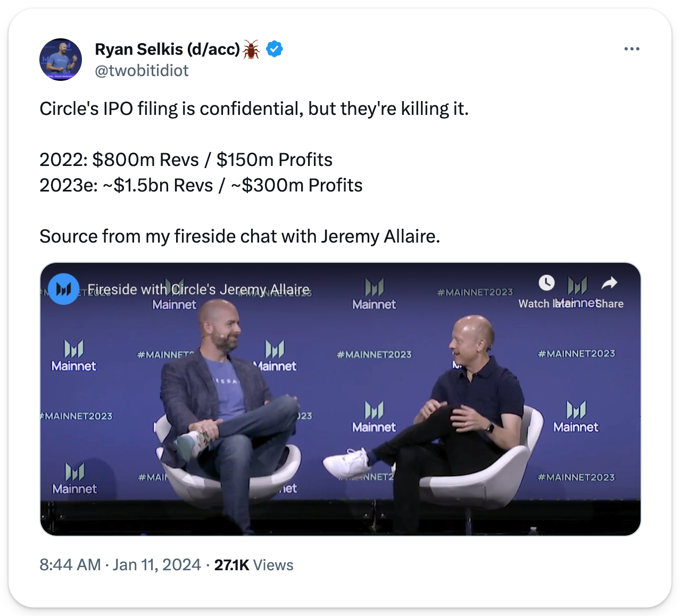Click the Share arrow icon on video
The image size is (680, 616).
click(609, 283)
